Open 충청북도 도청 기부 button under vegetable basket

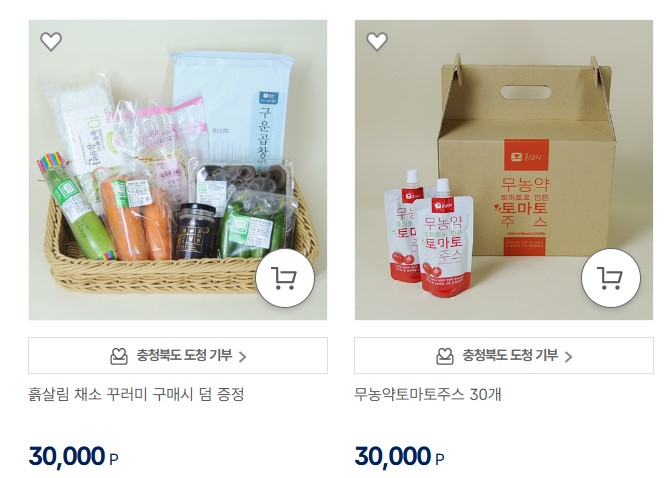178,355
